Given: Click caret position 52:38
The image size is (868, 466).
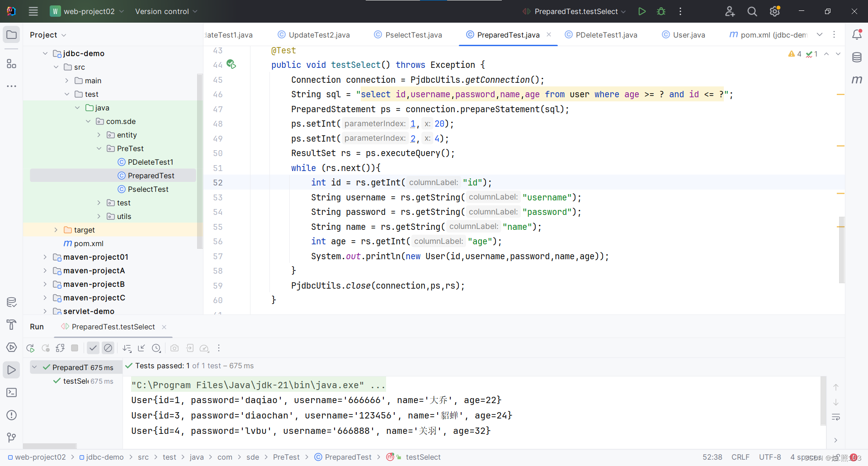Looking at the screenshot, I should click(x=712, y=457).
